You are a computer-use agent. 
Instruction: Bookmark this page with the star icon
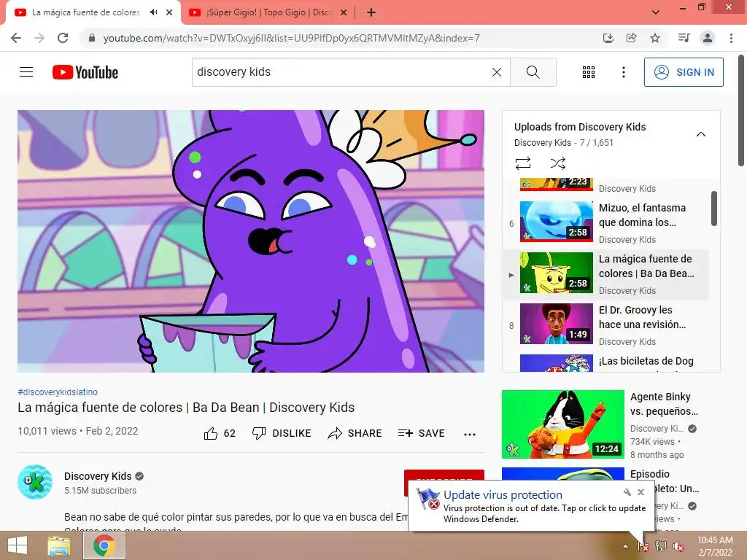655,38
